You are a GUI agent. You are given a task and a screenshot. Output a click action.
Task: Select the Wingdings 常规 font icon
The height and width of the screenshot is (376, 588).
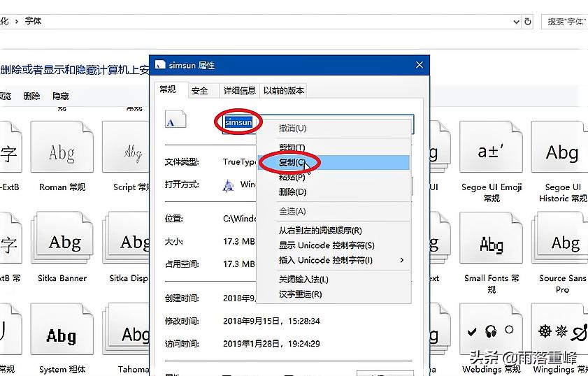pyautogui.click(x=559, y=329)
